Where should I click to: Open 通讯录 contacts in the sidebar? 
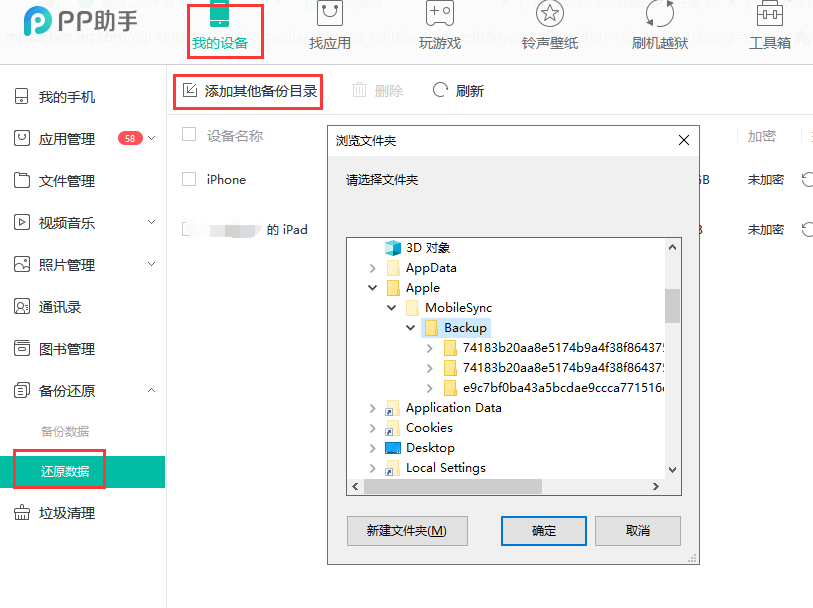click(x=59, y=307)
